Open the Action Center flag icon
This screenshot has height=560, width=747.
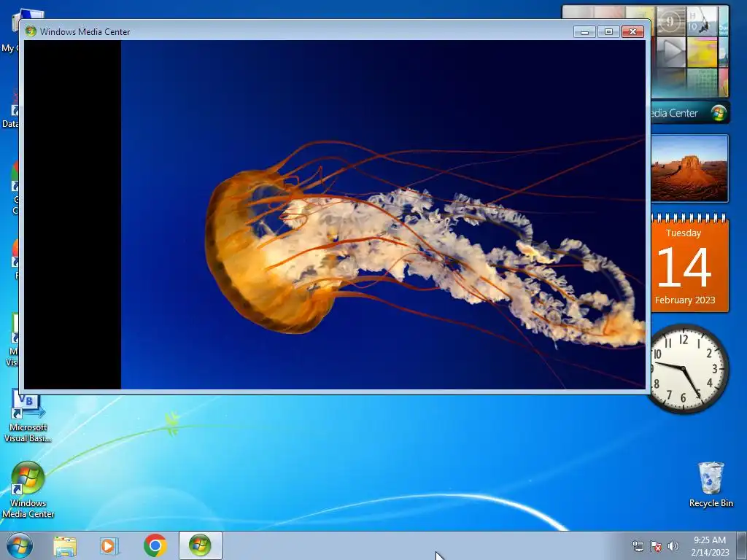tap(656, 546)
